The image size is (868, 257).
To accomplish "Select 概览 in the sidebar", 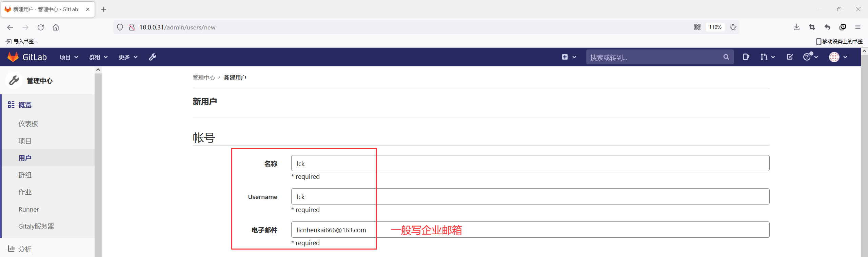I will [25, 105].
